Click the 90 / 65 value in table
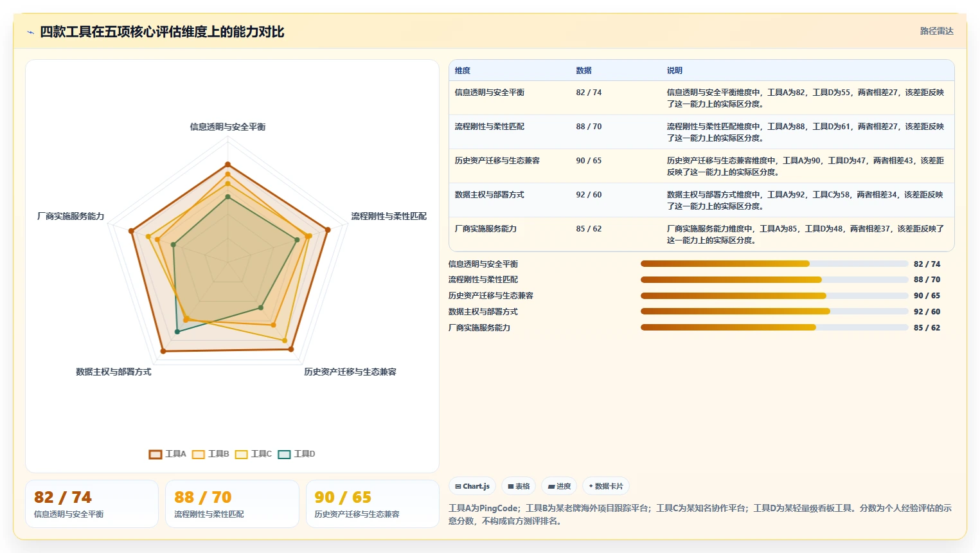Screen dimensions: 980x553 (589, 161)
